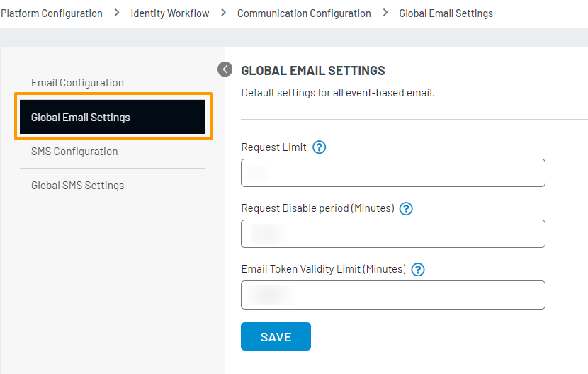Go to Platform Configuration in the breadcrumb

pyautogui.click(x=52, y=13)
